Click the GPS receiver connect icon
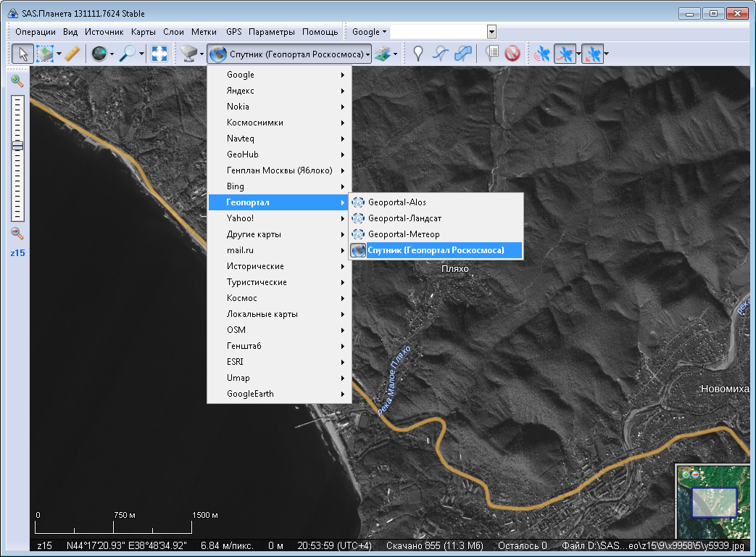Viewport: 756px width, 557px height. 542,54
